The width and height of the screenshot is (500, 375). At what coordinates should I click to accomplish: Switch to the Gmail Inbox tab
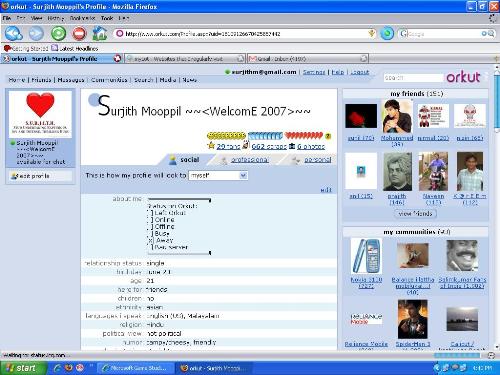click(307, 59)
